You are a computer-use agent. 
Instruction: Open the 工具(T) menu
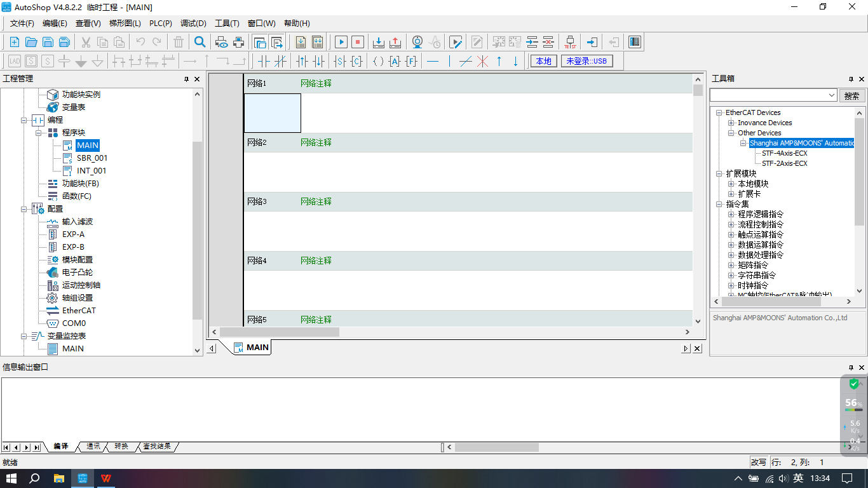227,24
